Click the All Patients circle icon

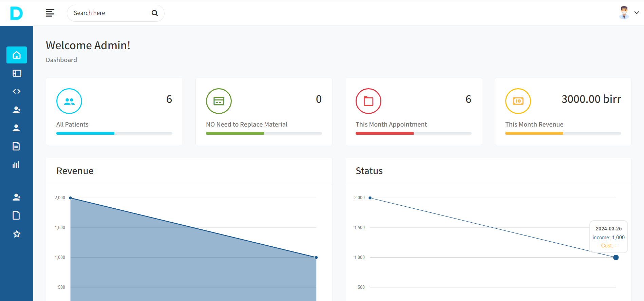pos(69,101)
